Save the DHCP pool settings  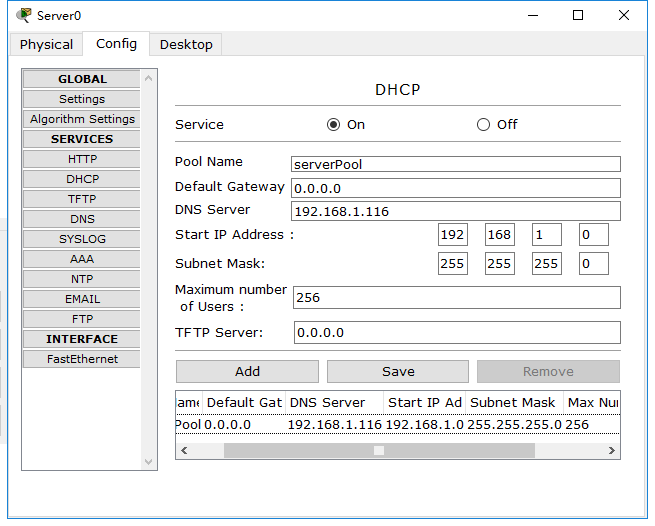(x=398, y=371)
